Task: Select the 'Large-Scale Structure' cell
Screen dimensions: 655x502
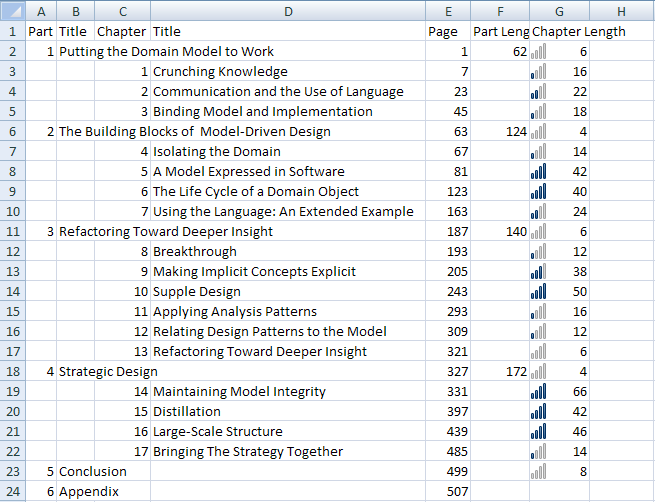Action: point(288,431)
